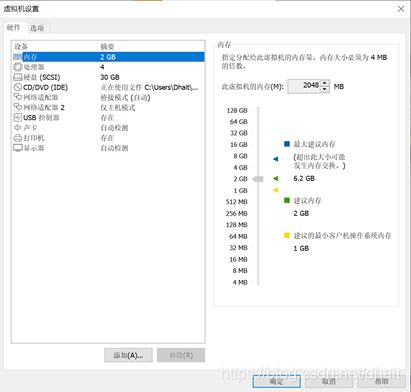Select the 内存 memory device icon
This screenshot has height=392, width=411.
click(17, 57)
